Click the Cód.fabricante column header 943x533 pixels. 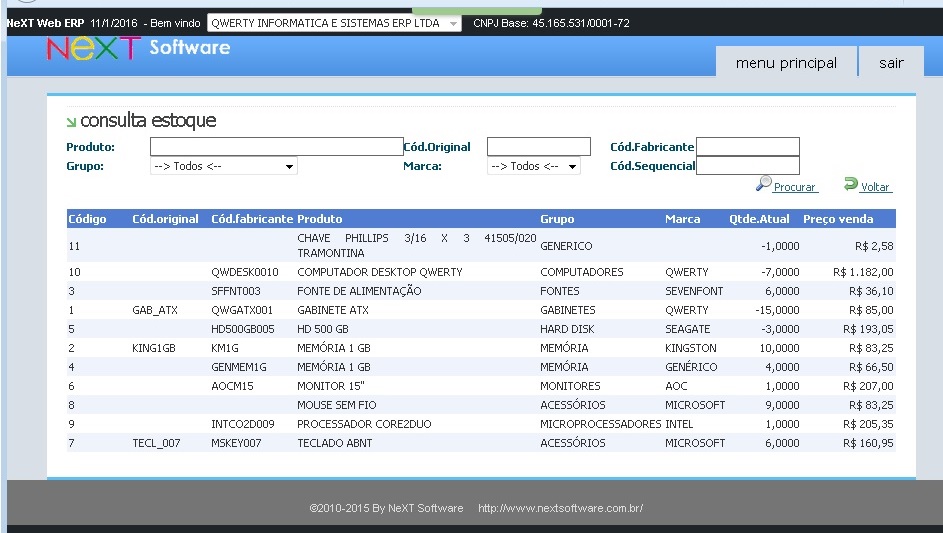tap(252, 219)
